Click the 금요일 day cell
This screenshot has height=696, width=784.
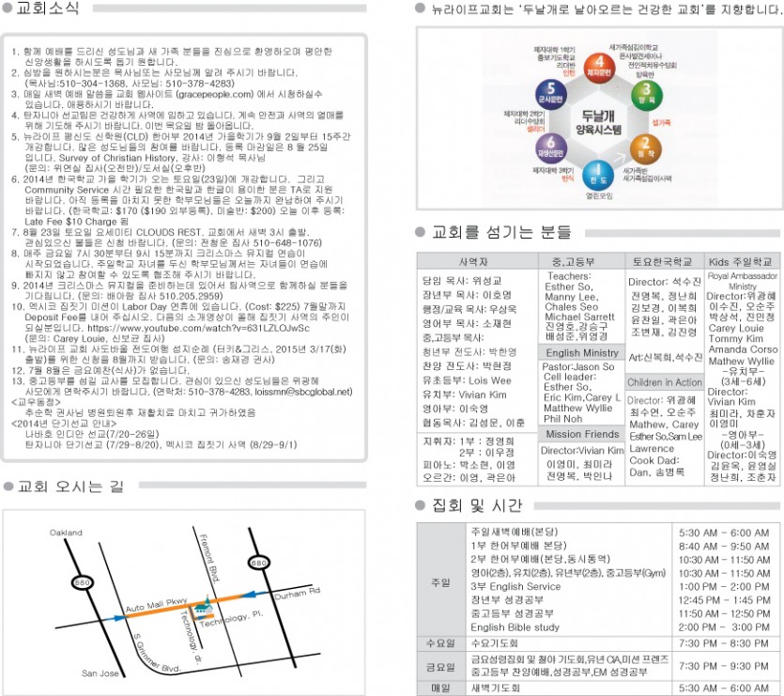(440, 667)
